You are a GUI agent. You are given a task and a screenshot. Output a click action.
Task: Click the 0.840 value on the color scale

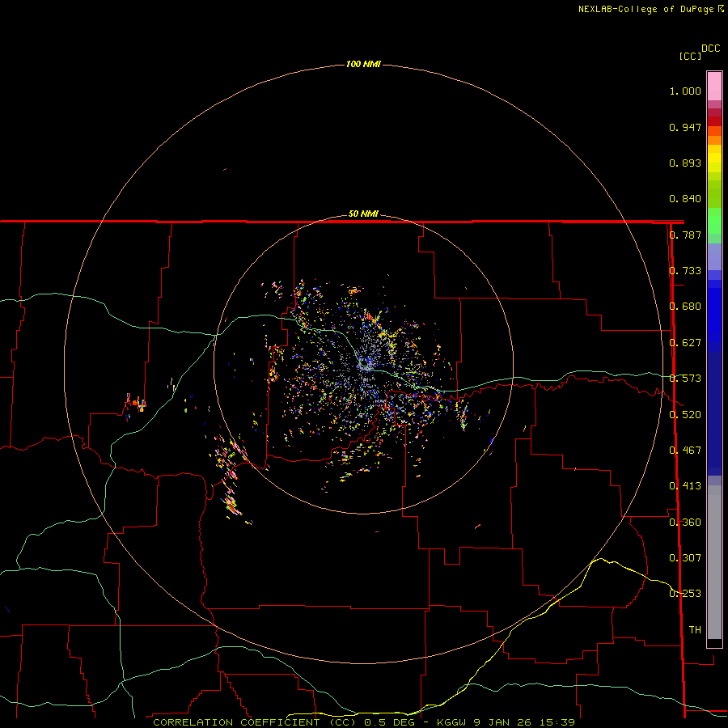click(685, 199)
